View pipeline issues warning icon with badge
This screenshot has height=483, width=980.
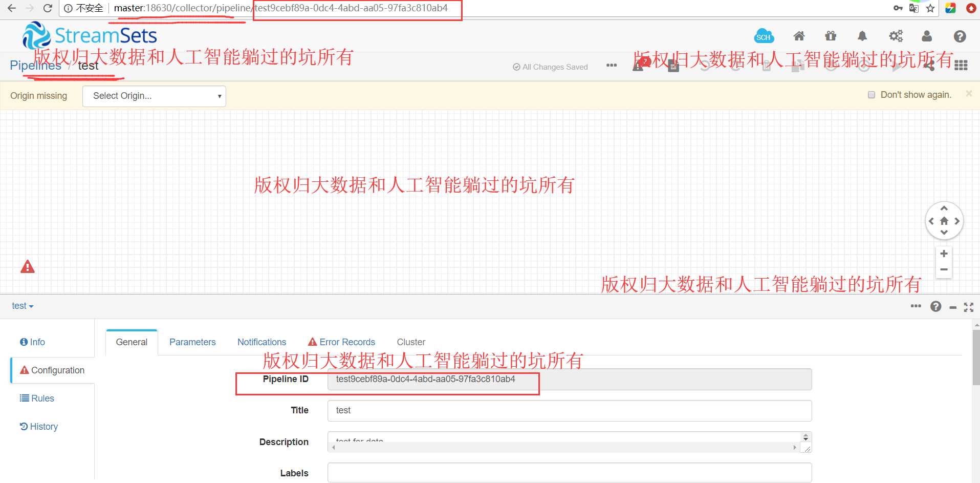(640, 65)
